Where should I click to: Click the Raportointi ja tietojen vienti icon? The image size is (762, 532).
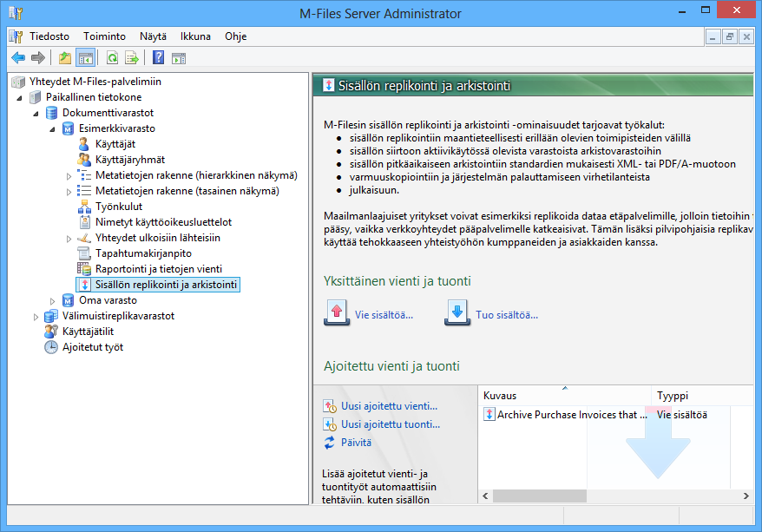(84, 269)
